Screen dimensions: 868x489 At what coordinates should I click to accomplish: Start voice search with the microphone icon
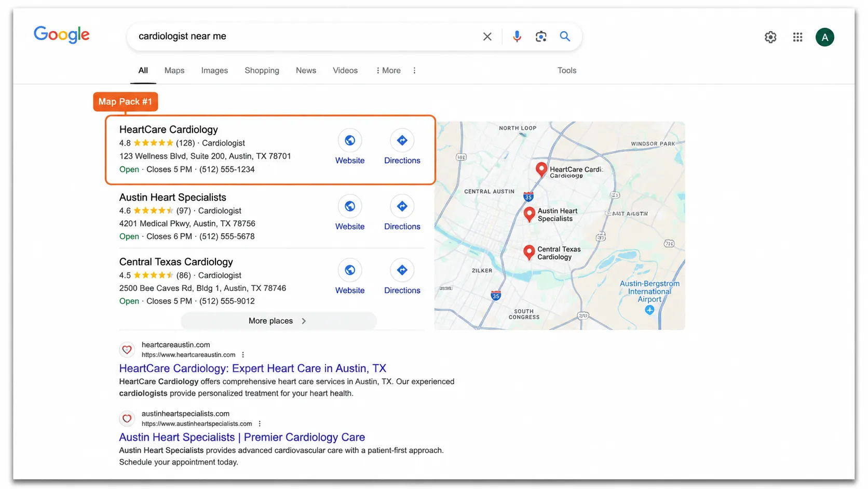(517, 36)
